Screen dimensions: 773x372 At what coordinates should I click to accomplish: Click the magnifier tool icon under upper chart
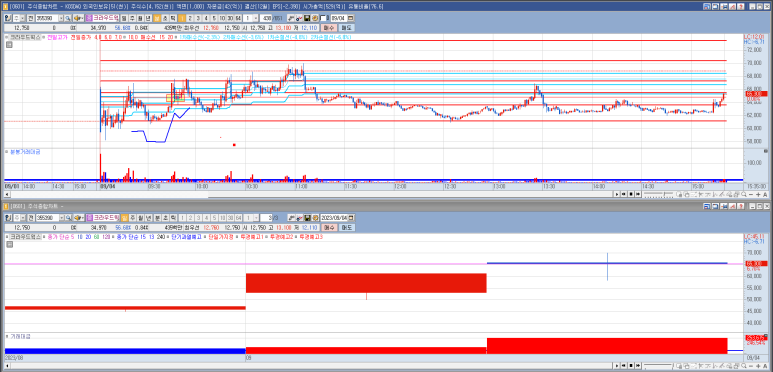click(x=744, y=195)
